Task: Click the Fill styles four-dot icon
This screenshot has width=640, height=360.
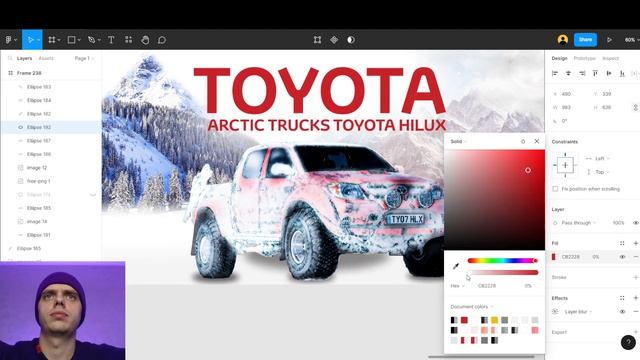Action: click(x=622, y=243)
